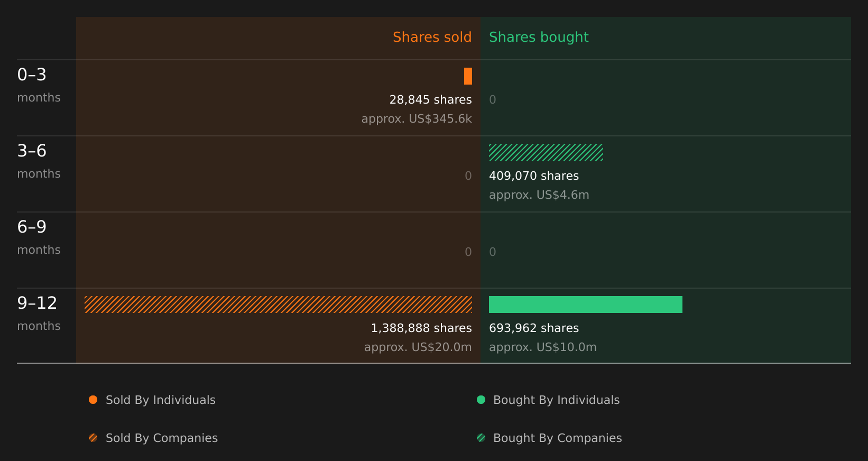Click the 0–3 months row label
This screenshot has height=461, width=868.
(39, 85)
